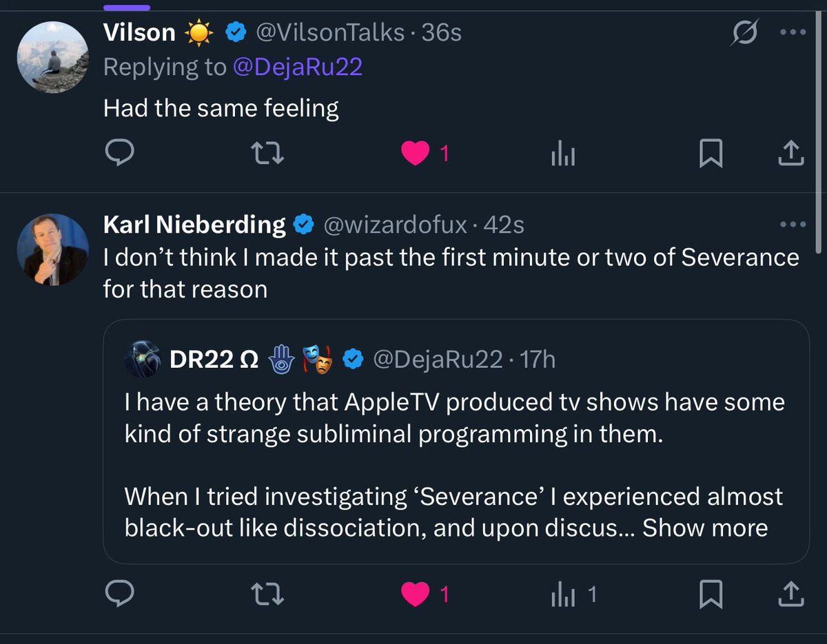827x644 pixels.
Task: Open the @DejaRu22 reply mention link
Action: coord(298,67)
